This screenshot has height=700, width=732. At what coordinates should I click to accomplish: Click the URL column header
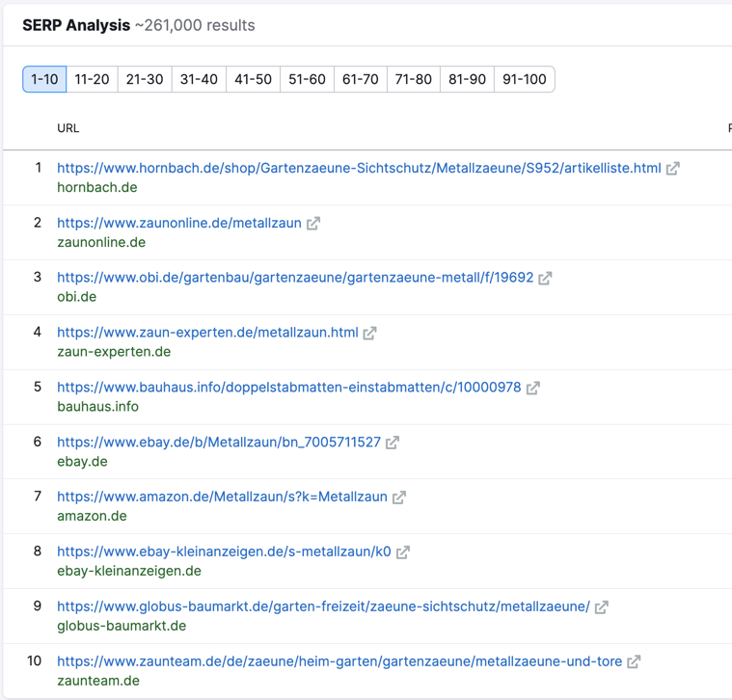[68, 128]
